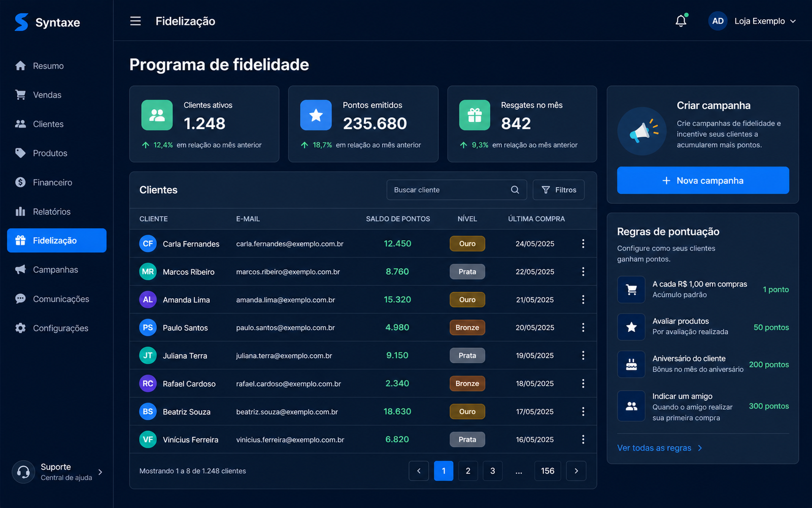Go to the next page arrow
Screen dimensions: 812x508
pos(576,471)
